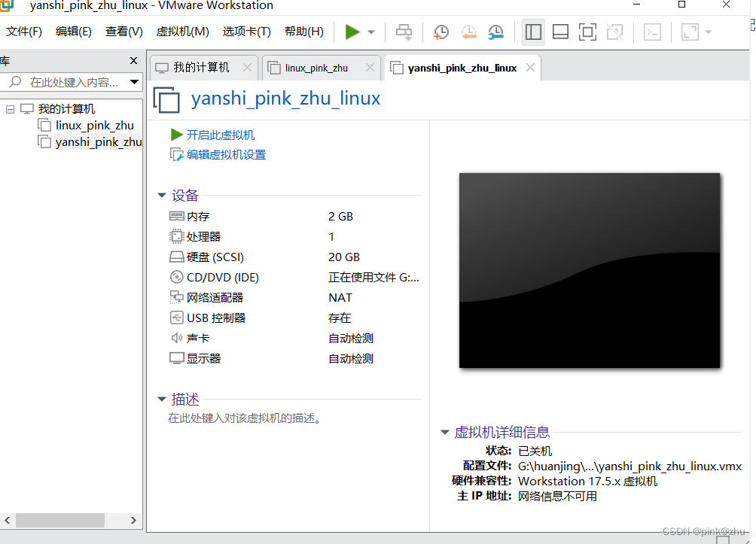Click the virtual machine screen thumbnail

589,270
